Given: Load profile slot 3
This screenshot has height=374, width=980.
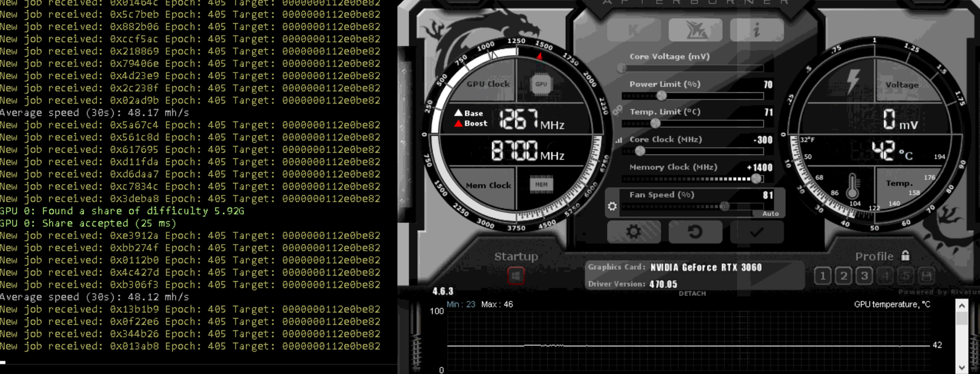Looking at the screenshot, I should click(x=864, y=276).
